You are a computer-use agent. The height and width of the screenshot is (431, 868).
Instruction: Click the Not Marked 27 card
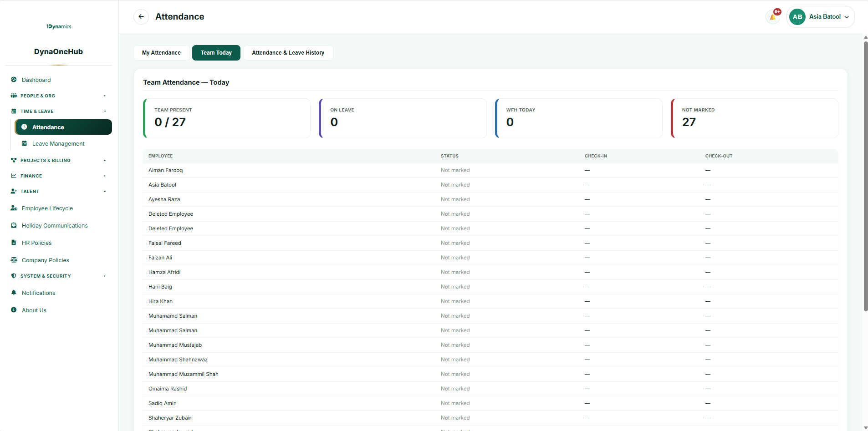click(x=755, y=118)
